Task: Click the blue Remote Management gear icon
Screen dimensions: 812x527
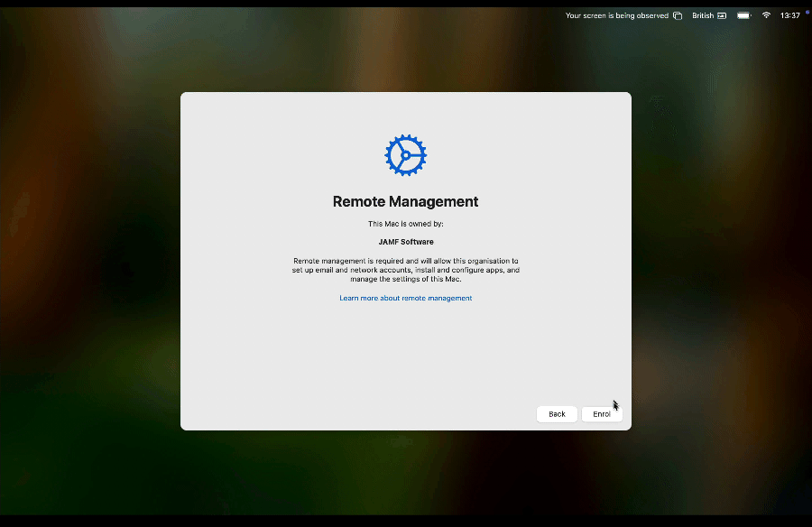Action: click(405, 155)
